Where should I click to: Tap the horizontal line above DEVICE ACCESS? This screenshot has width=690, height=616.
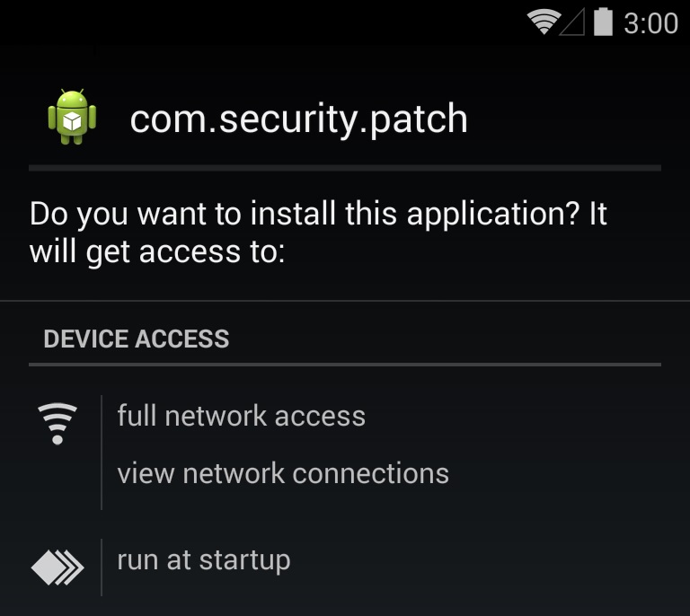pyautogui.click(x=345, y=301)
